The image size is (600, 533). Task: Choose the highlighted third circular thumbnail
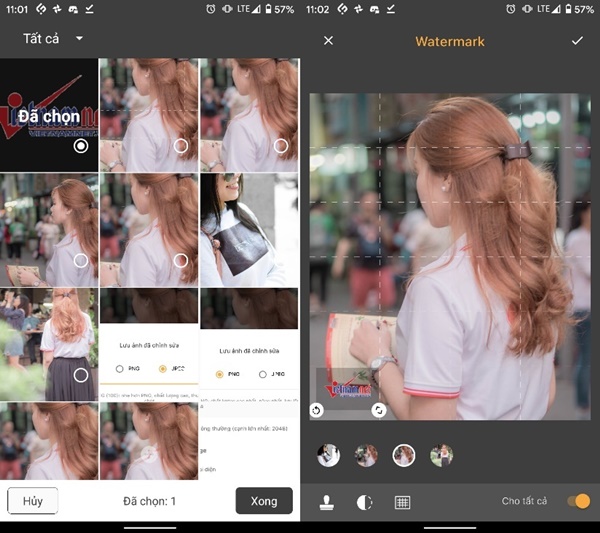(x=404, y=456)
